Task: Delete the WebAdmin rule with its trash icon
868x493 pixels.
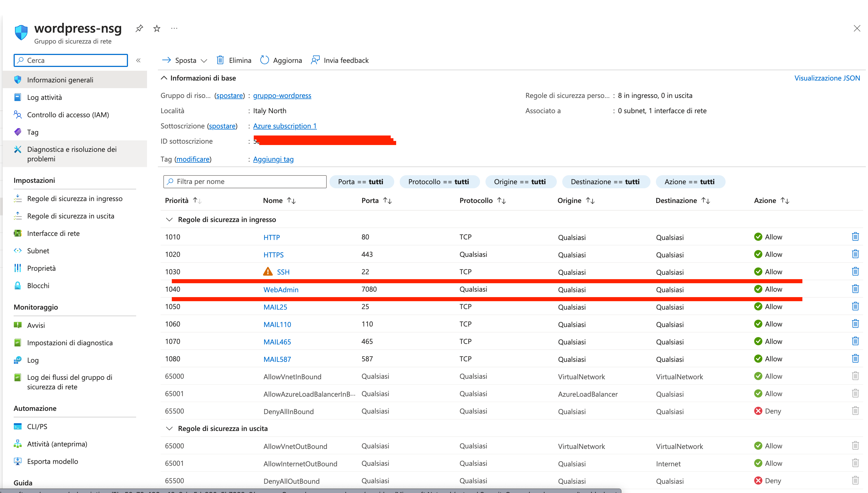Action: (x=855, y=289)
